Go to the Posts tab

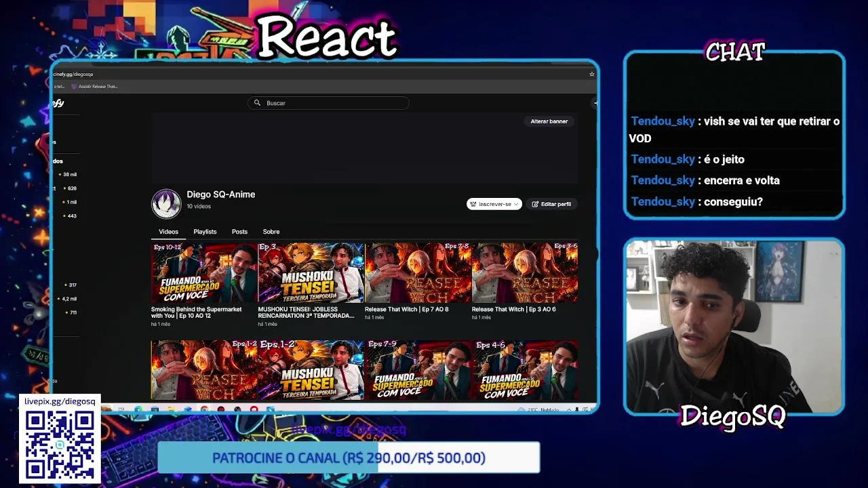[239, 232]
